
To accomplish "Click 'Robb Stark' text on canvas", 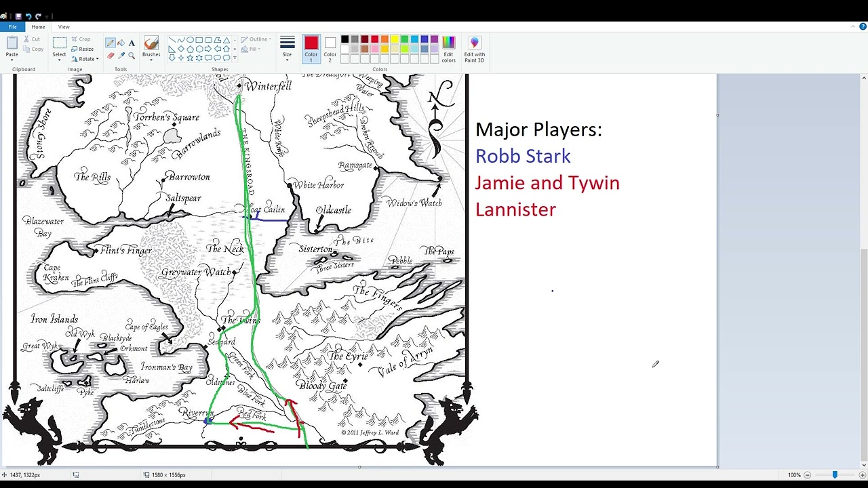I will point(523,156).
